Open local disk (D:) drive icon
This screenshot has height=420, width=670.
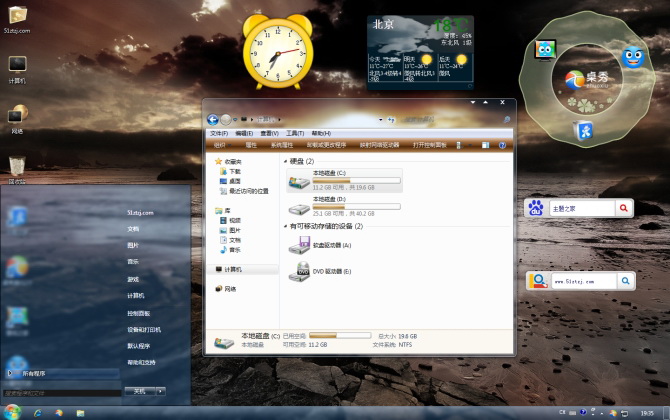(x=299, y=210)
